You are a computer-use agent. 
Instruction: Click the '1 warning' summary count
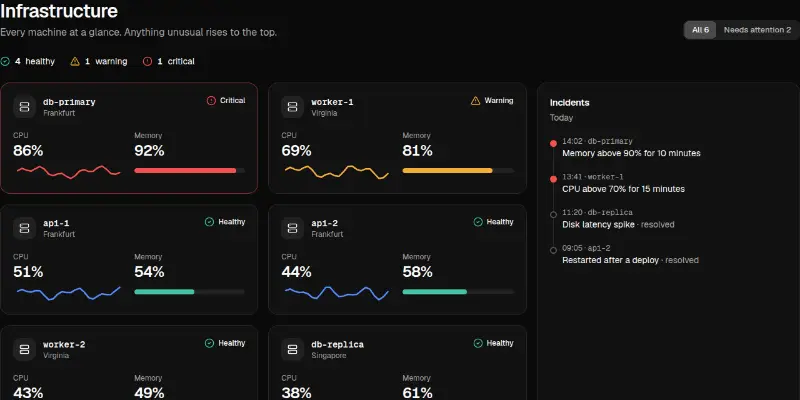(106, 61)
